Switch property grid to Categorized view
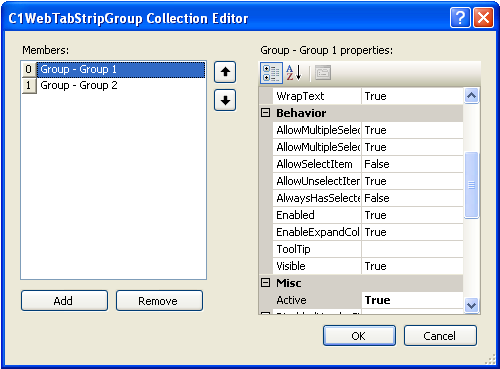 [271, 73]
